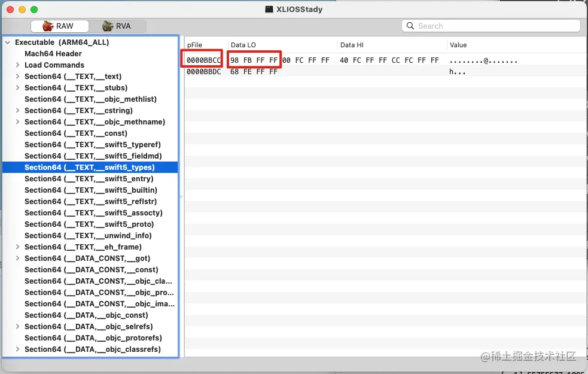Select Mach64 Header row

coord(90,54)
